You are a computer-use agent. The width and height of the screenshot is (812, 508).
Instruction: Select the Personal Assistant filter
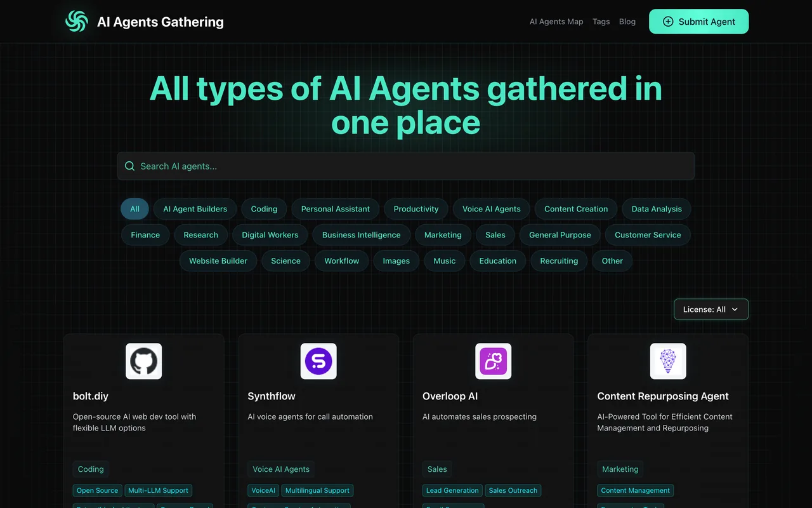(335, 209)
